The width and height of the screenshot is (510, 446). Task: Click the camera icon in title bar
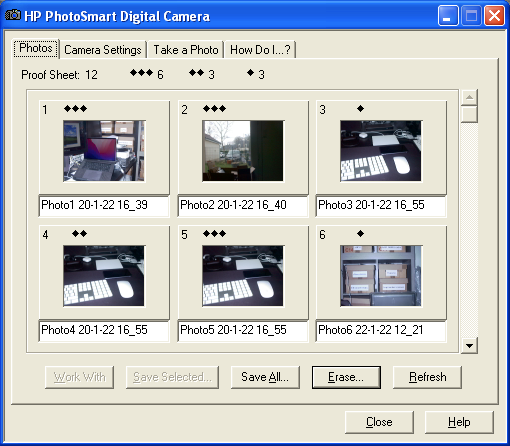click(x=13, y=15)
